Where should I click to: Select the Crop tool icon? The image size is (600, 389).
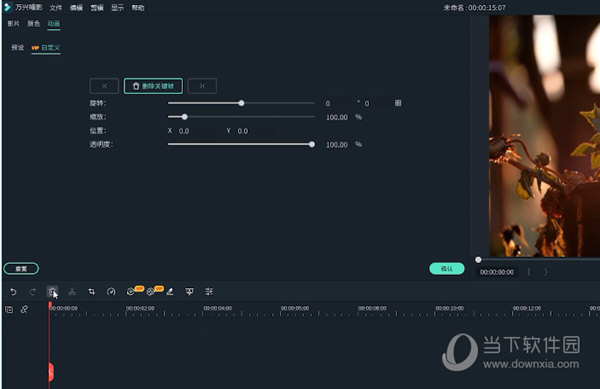coord(91,292)
